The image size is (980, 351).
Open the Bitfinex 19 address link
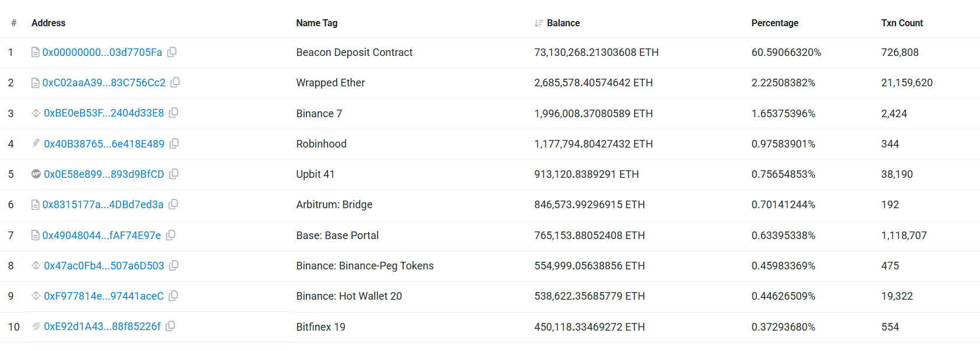102,327
